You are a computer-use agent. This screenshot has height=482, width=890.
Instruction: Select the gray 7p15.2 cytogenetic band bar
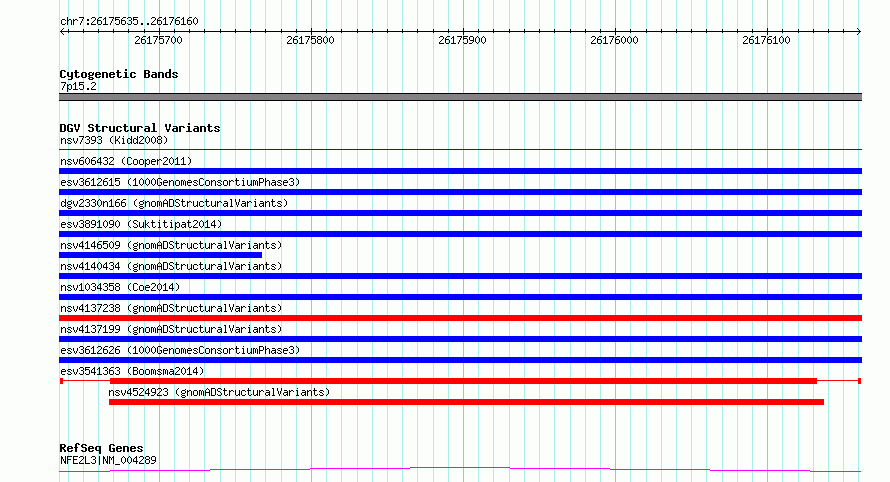[x=460, y=97]
